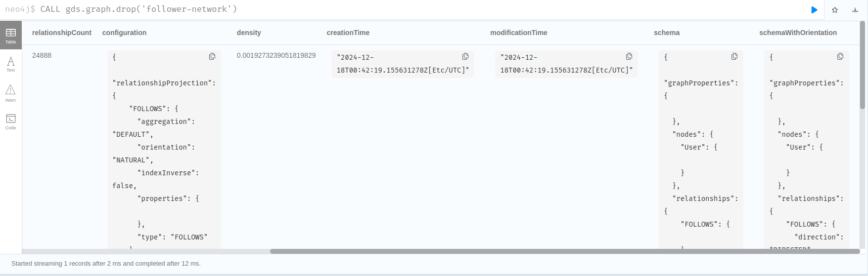Image resolution: width=868 pixels, height=276 pixels.
Task: Save query as favorite star icon
Action: coord(835,10)
